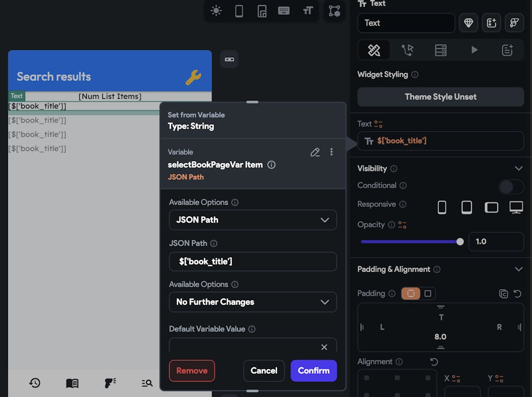532x397 pixels.
Task: Click the $['book_title'] text value field
Action: [440, 141]
